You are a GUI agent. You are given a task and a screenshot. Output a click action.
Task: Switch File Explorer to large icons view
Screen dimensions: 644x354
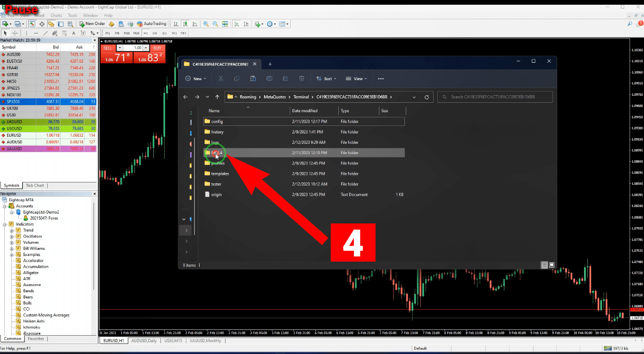click(552, 265)
